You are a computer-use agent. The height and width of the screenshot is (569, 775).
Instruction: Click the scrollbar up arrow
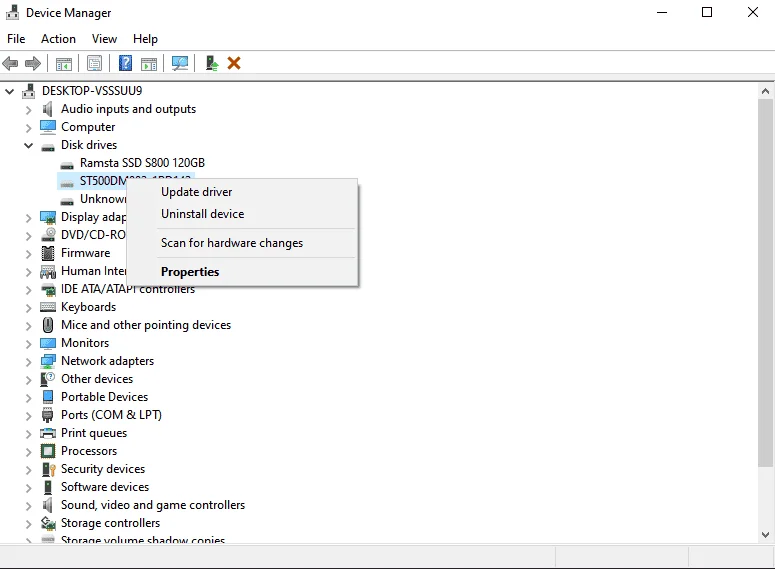[x=765, y=91]
